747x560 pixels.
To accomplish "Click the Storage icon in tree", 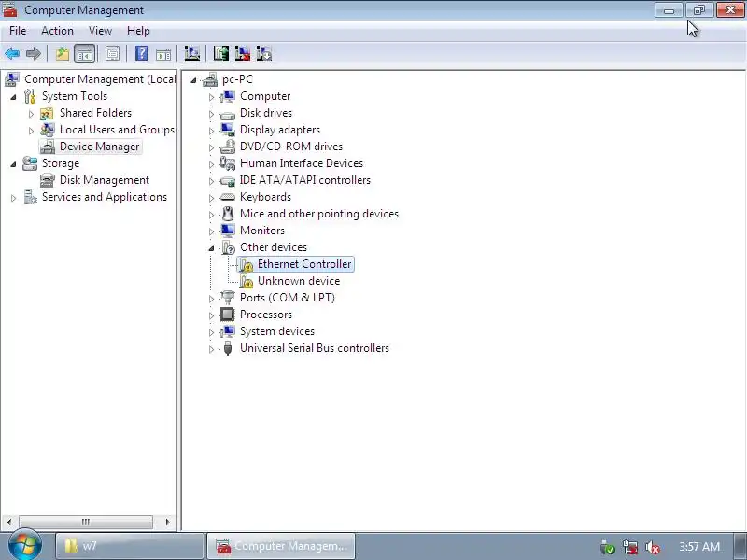I will click(x=30, y=162).
